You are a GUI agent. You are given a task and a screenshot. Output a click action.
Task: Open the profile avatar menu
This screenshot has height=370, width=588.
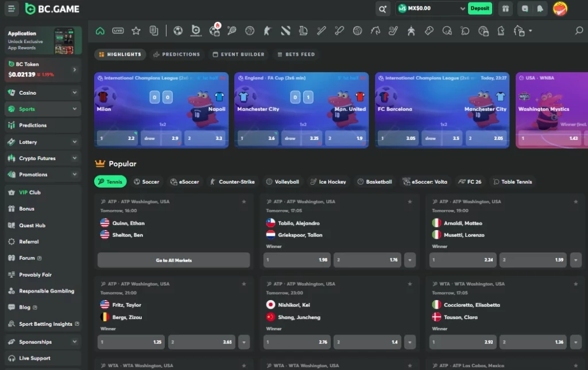pos(560,9)
